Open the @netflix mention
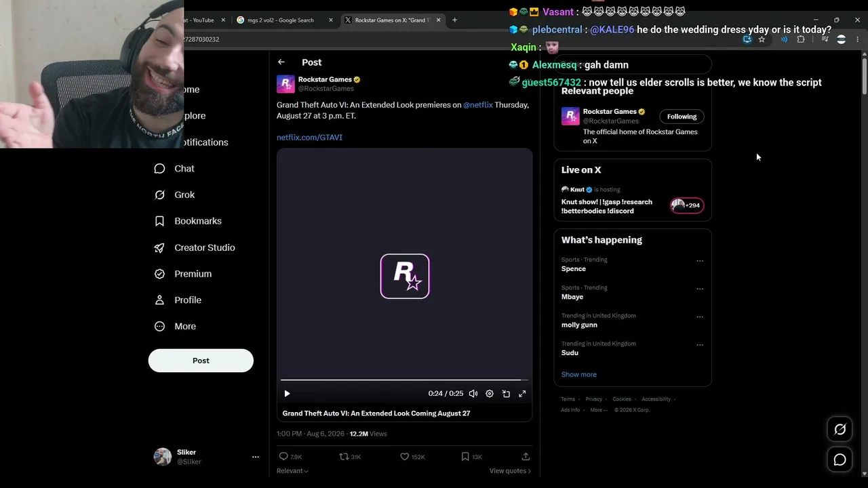This screenshot has height=488, width=868. (x=478, y=105)
